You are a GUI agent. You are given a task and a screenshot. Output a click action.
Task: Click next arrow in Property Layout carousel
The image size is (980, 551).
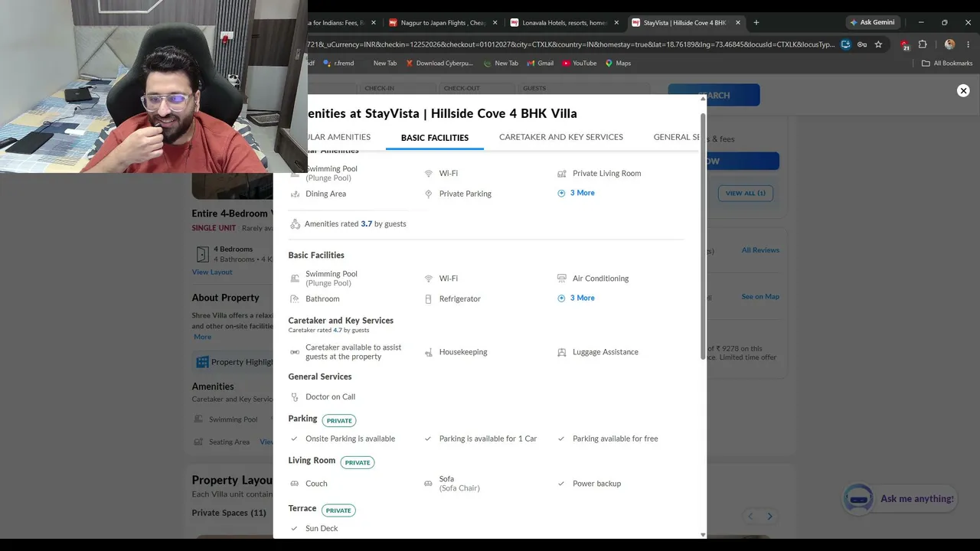pyautogui.click(x=769, y=517)
